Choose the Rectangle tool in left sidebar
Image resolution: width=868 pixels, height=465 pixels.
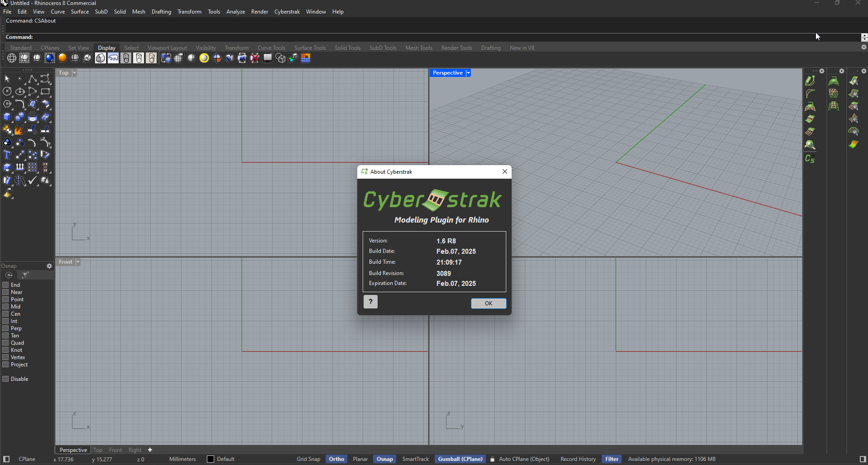pos(45,92)
